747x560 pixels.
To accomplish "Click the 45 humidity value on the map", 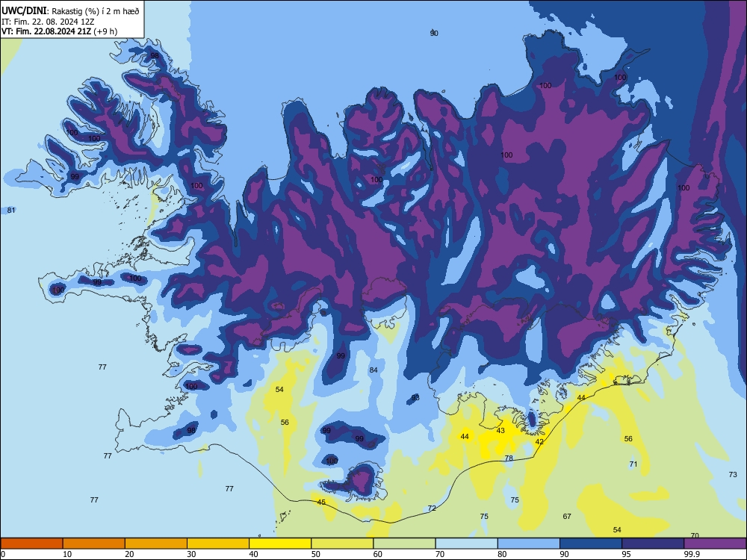I will [x=321, y=502].
